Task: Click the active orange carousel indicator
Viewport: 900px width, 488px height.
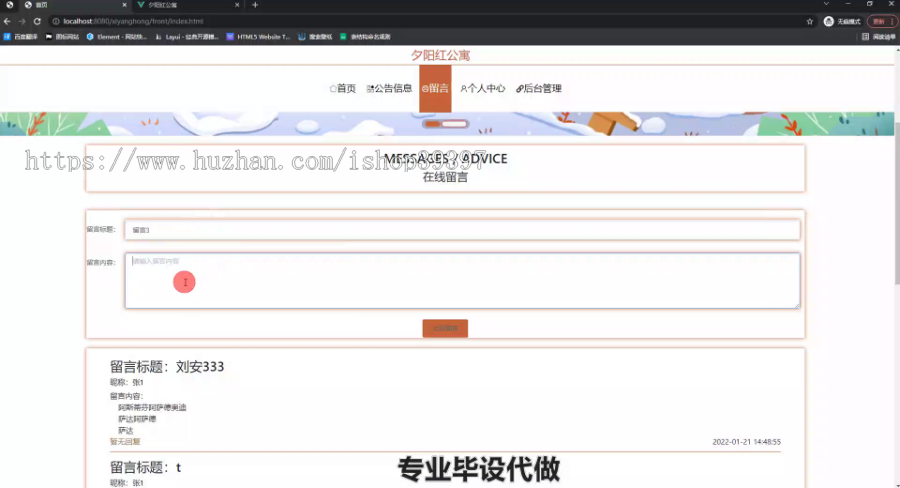Action: tap(432, 124)
